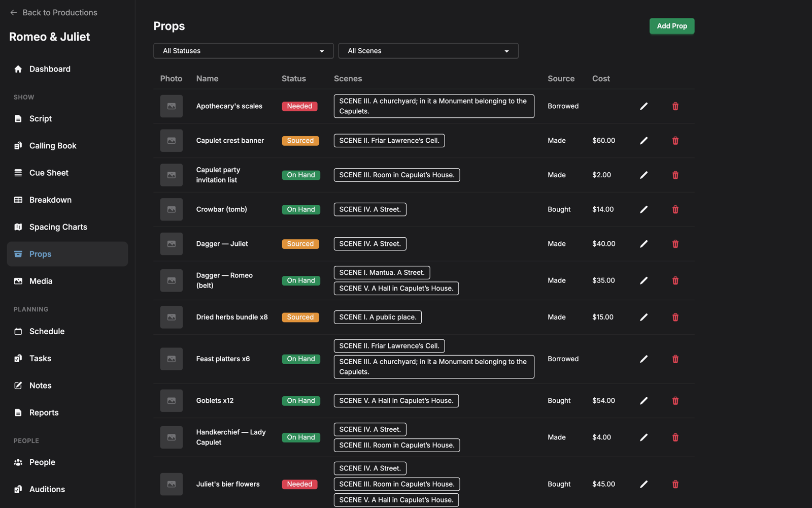
Task: Delete the Dagger — Romeo (belt) prop
Action: click(675, 280)
